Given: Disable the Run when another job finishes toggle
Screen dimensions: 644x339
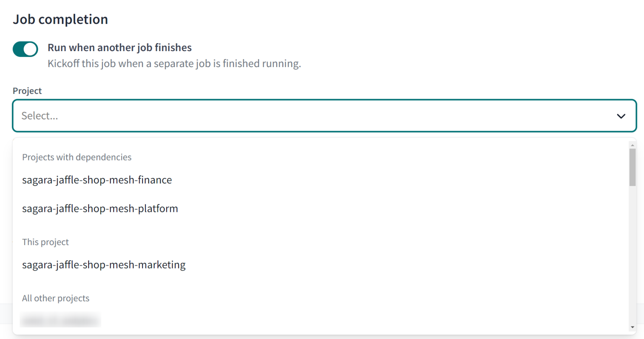Looking at the screenshot, I should click(25, 49).
